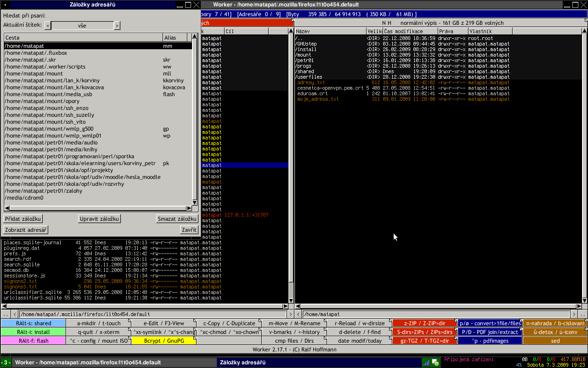Screen dimensions: 588x368
Task: Click the bookmark list scroll-up arrow
Action: point(194,37)
